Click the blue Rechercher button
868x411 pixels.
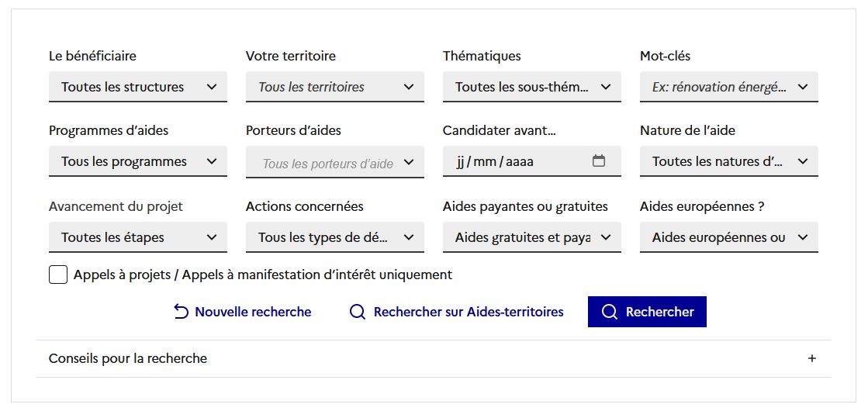tap(647, 312)
